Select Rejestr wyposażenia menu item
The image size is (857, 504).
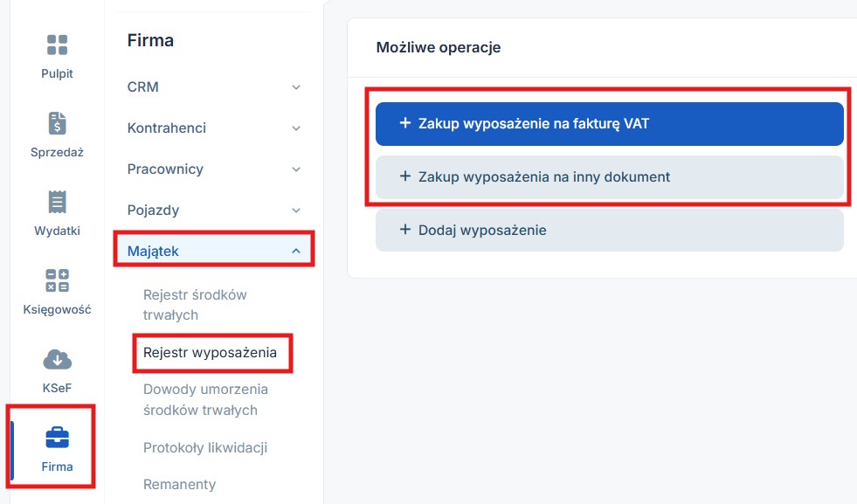210,353
